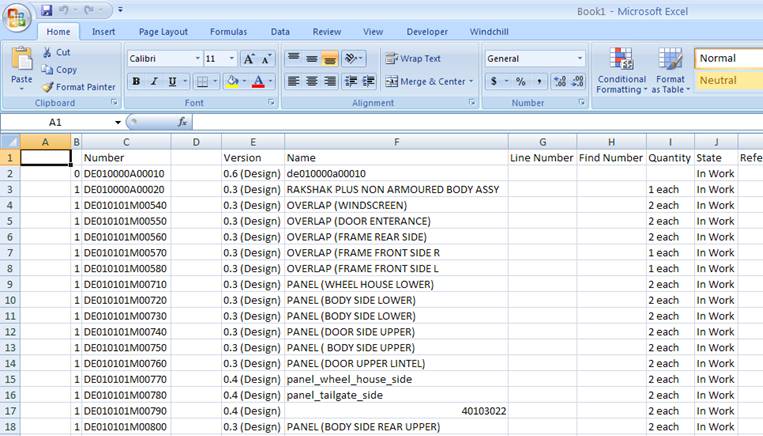Toggle Underline formatting
This screenshot has width=763, height=436.
tap(172, 81)
